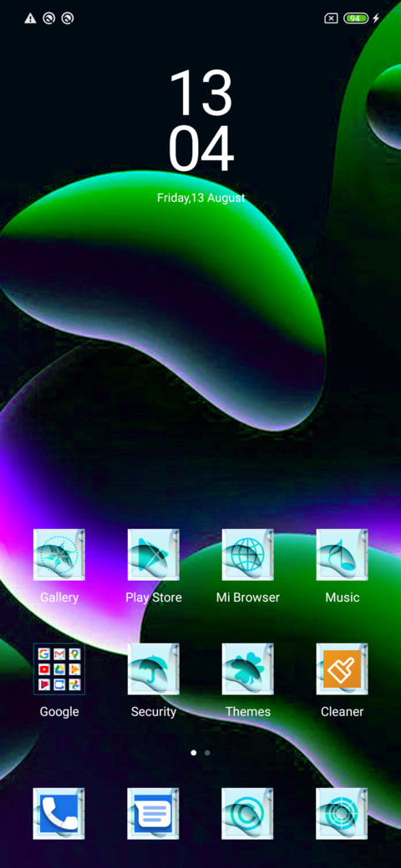The height and width of the screenshot is (868, 401).
Task: Open the Gallery app
Action: tap(59, 555)
